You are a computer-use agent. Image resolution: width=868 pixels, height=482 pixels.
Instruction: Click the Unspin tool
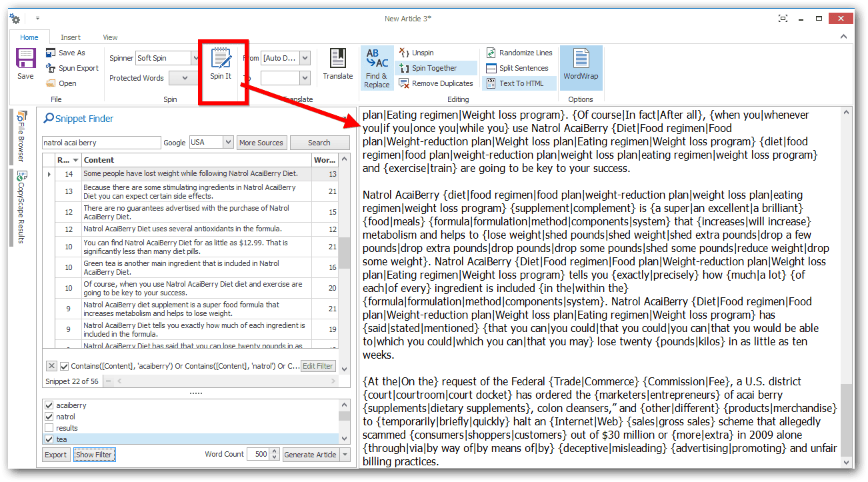[417, 53]
